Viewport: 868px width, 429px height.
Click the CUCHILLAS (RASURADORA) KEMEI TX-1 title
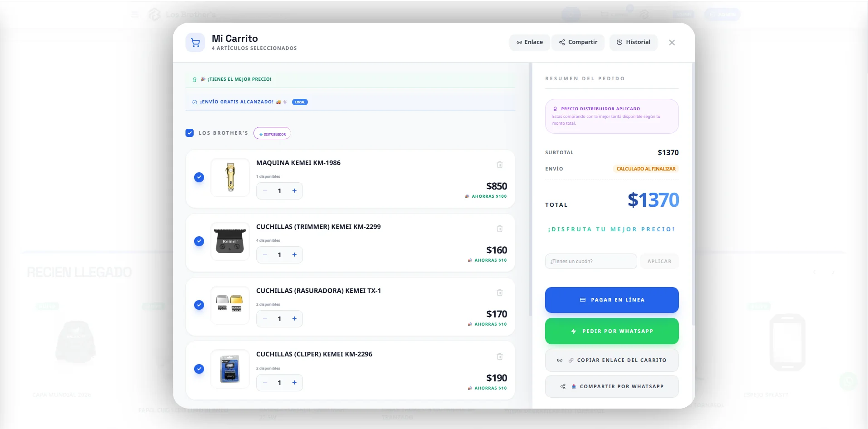(x=318, y=291)
